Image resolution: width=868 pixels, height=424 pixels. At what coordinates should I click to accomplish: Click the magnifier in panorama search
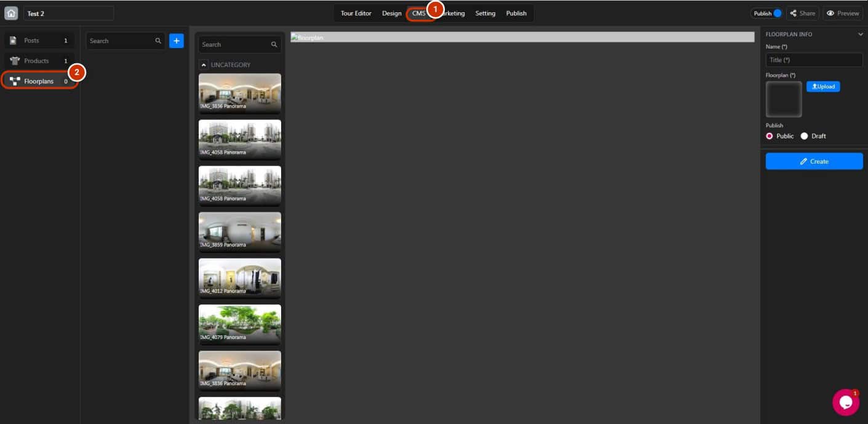click(x=274, y=44)
